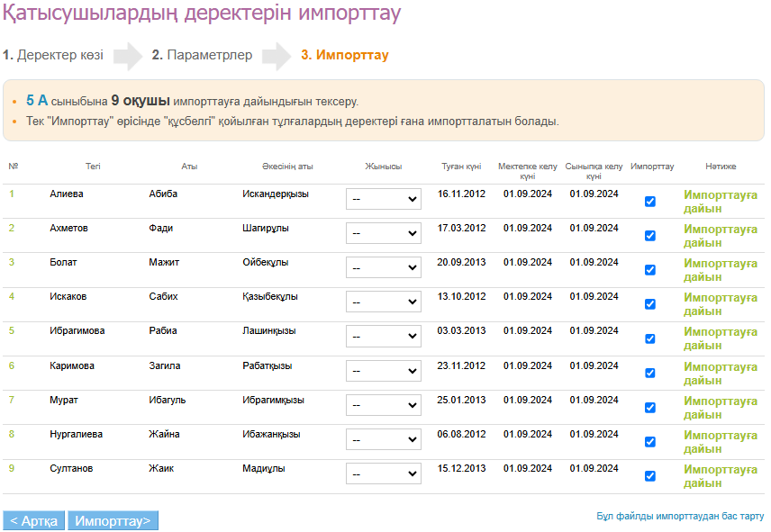Open gender dropdown for Мурат Ибагуль
The image size is (771, 532).
[x=383, y=405]
